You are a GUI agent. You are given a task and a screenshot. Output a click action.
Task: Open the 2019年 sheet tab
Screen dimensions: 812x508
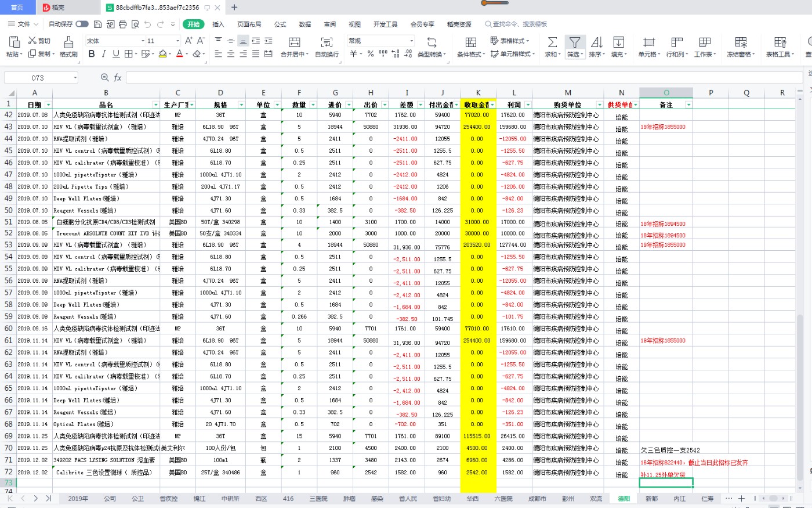78,499
